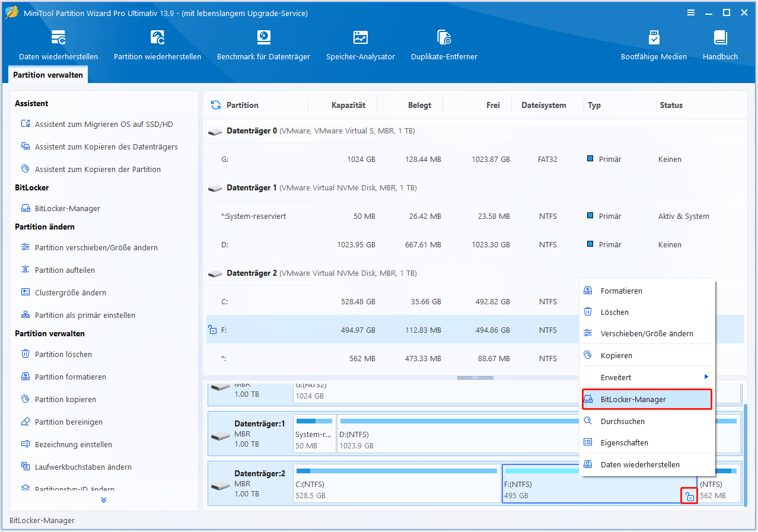The image size is (758, 532).
Task: Choose Daten wiederherstellen in context menu
Action: tap(648, 465)
